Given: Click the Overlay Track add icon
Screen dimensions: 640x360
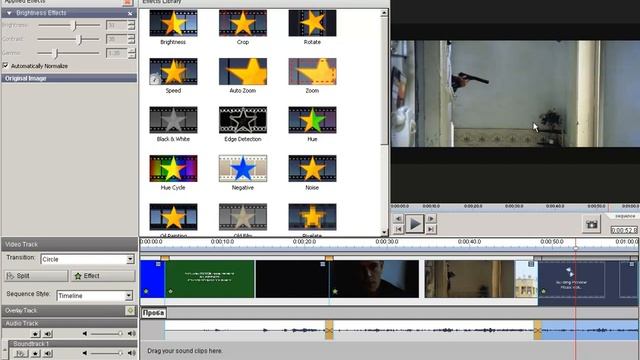Looking at the screenshot, I should point(130,311).
